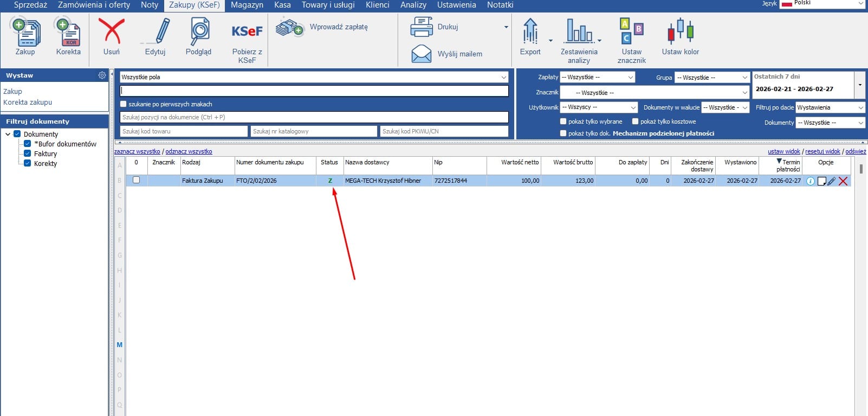This screenshot has width=868, height=416.
Task: Open Podgląd document preview
Action: [199, 33]
